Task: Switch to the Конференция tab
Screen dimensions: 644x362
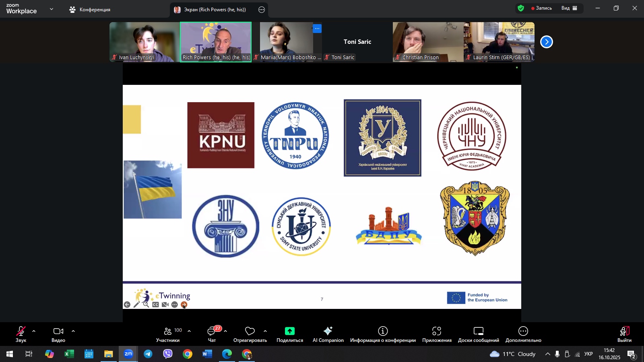Action: tap(90, 10)
